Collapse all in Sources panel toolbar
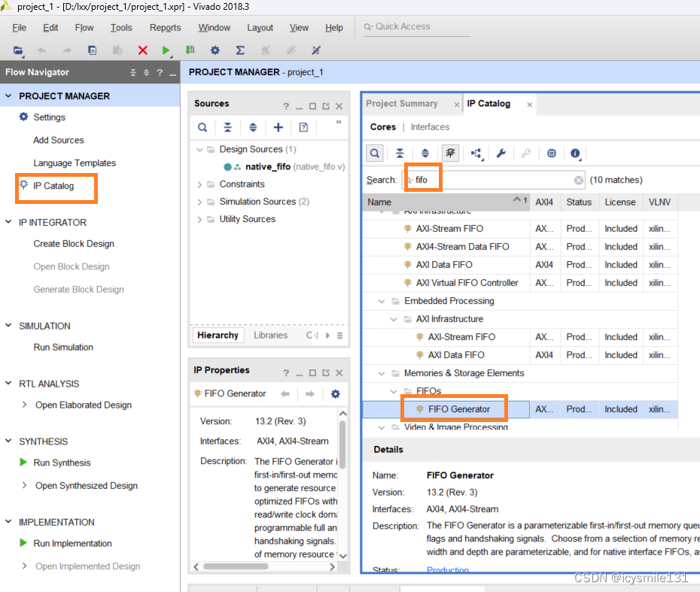Viewport: 700px width, 592px height. [227, 128]
